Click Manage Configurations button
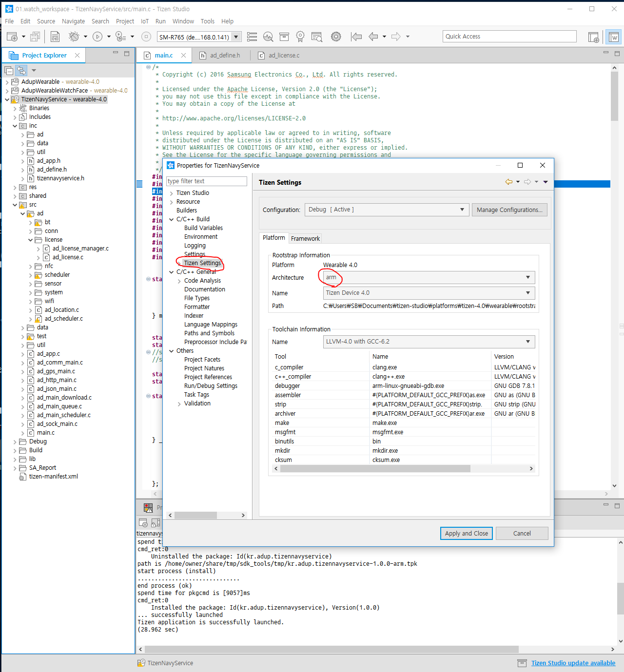Image resolution: width=624 pixels, height=672 pixels. 509,210
